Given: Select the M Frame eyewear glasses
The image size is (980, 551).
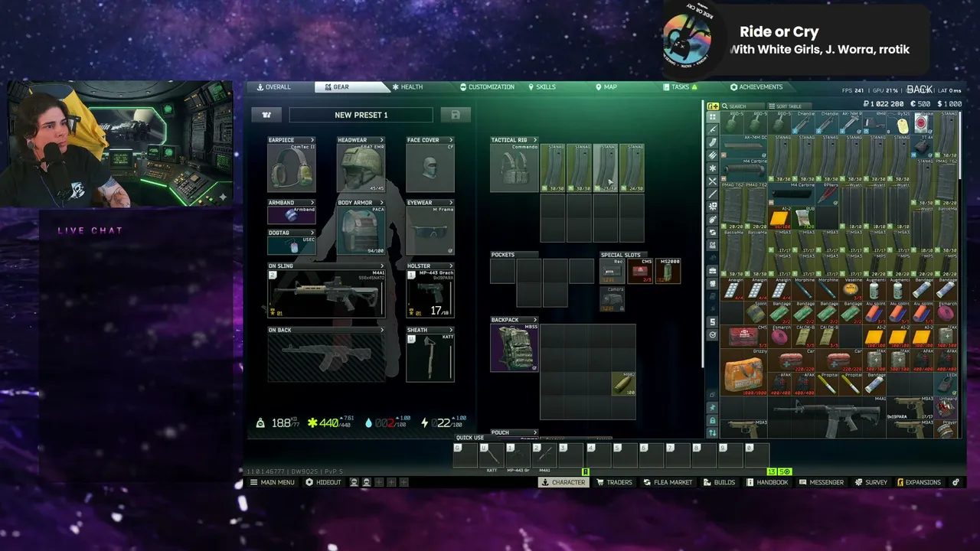Looking at the screenshot, I should [430, 230].
